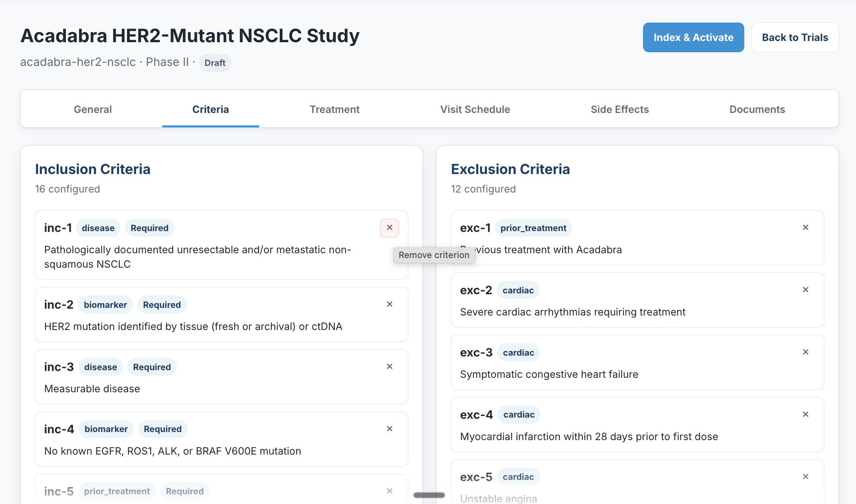Remove the inc-1 criterion
The height and width of the screenshot is (504, 856).
(389, 228)
